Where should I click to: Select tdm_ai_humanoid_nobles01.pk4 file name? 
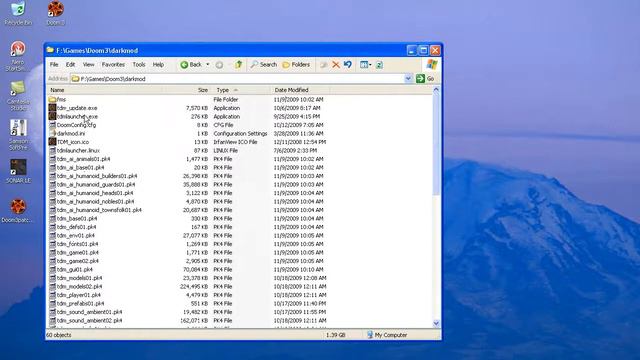pos(96,201)
